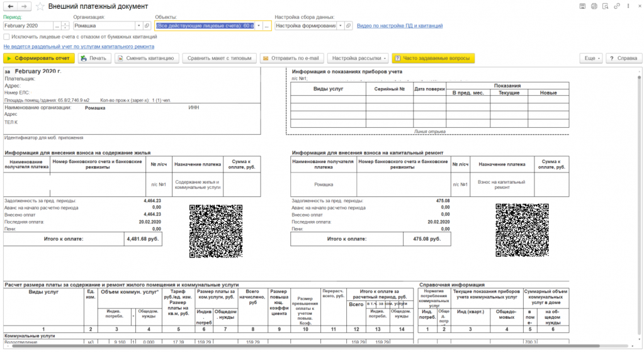Go back with the left arrow button
This screenshot has width=644, height=352.
(10, 6)
